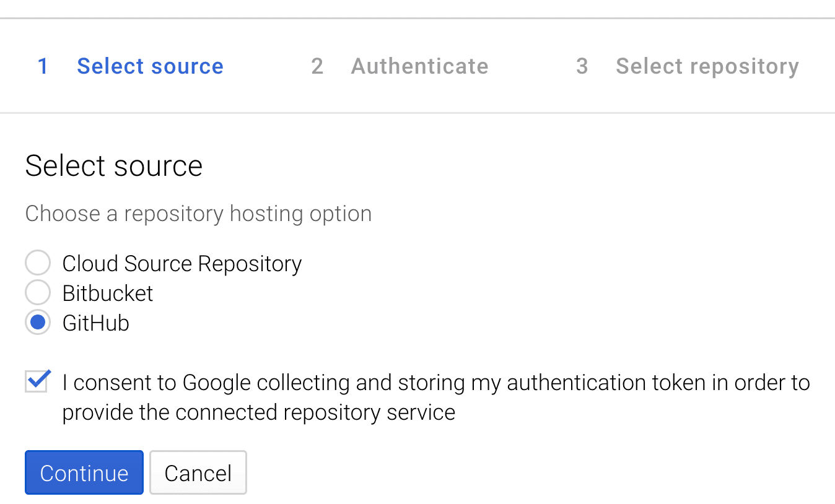Screen dimensions: 835x504
Task: Click the 'Select source' heading text
Action: [114, 166]
